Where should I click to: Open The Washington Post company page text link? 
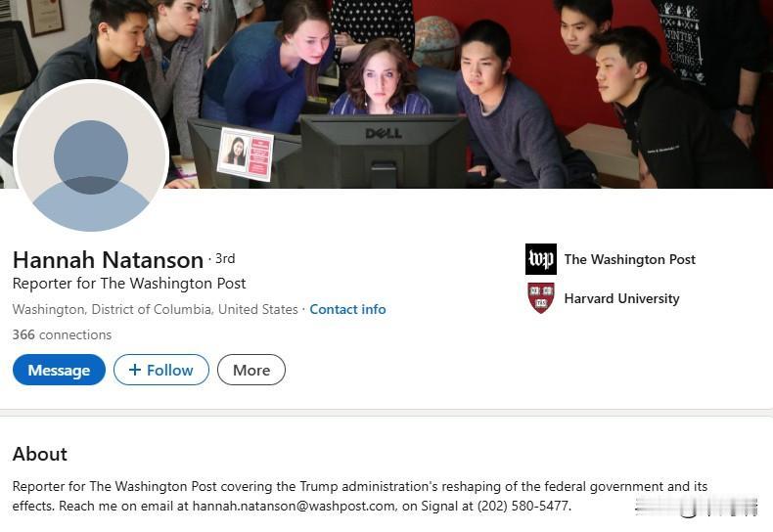pos(629,259)
